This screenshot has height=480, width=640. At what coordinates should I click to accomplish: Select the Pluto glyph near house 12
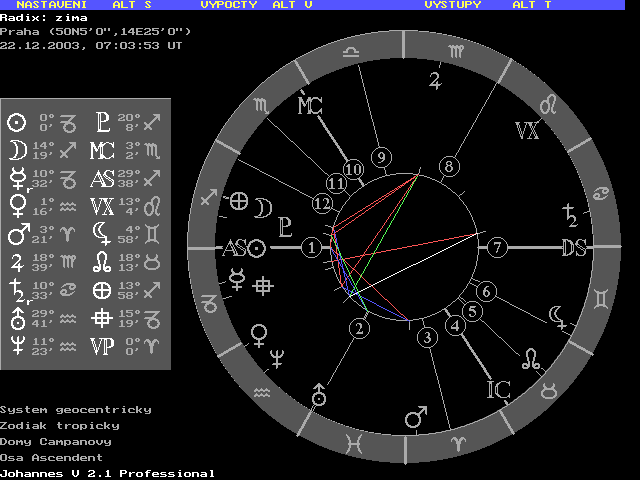tap(286, 224)
